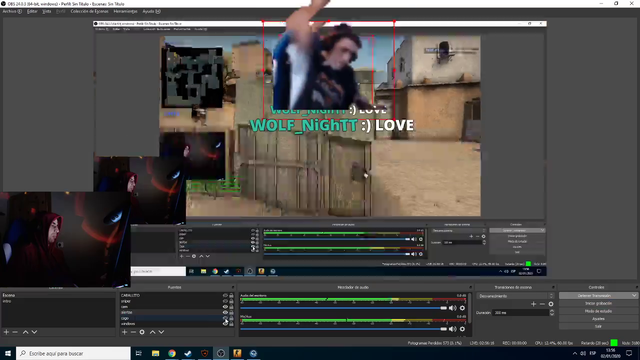Lock the CABALLITO source

(231, 295)
